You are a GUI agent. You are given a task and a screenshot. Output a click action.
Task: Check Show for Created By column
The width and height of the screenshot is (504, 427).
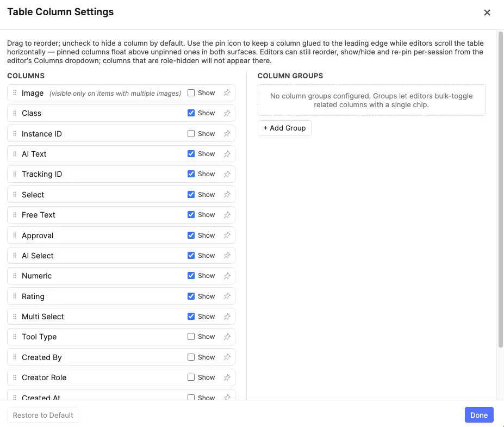191,357
